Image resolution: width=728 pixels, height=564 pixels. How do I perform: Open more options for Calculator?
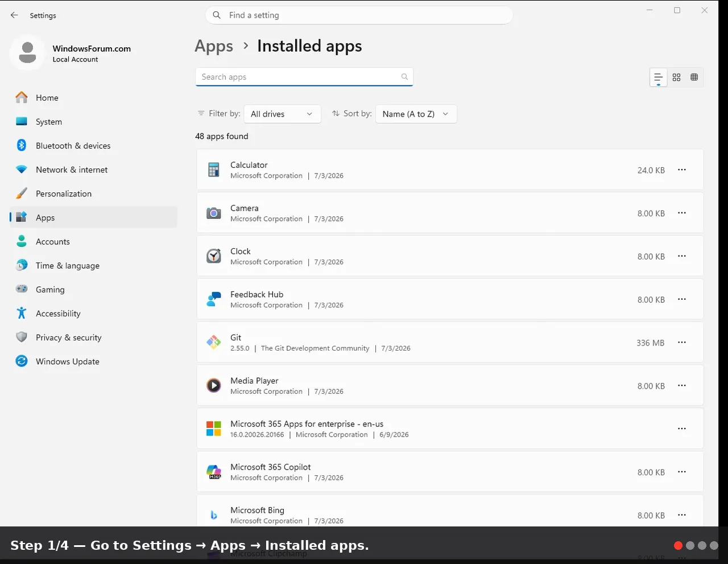click(682, 170)
